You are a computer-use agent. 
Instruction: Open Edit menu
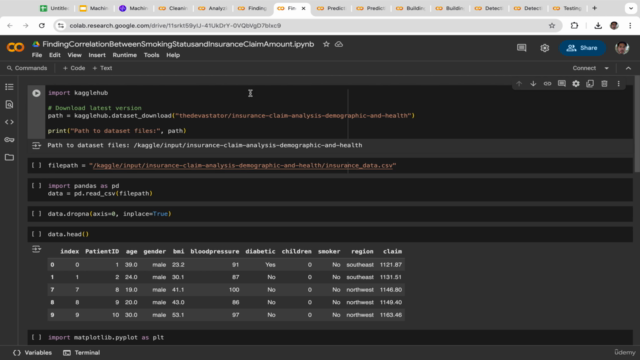click(55, 55)
